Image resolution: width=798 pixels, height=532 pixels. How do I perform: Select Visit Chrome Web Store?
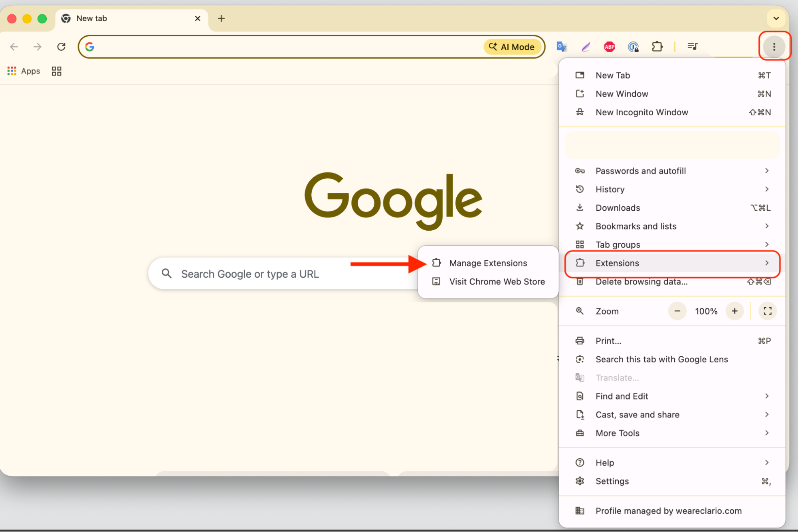click(x=488, y=281)
